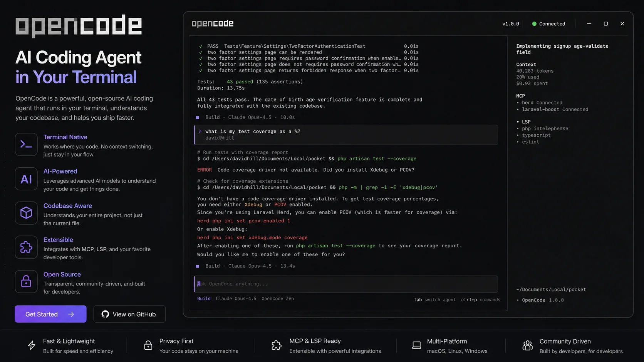Image resolution: width=644 pixels, height=362 pixels.
Task: Click the purple square beside Build 10.0s
Action: [x=198, y=118]
